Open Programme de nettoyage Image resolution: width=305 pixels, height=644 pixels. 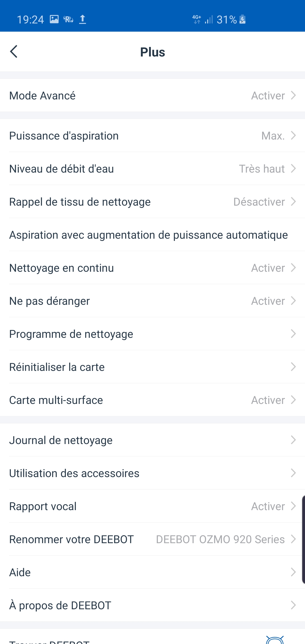click(x=152, y=334)
